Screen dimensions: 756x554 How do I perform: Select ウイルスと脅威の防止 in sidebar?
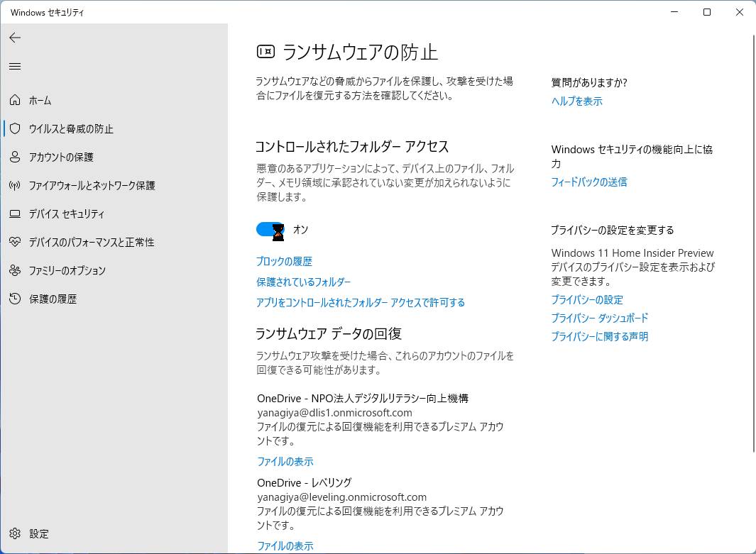pyautogui.click(x=71, y=128)
